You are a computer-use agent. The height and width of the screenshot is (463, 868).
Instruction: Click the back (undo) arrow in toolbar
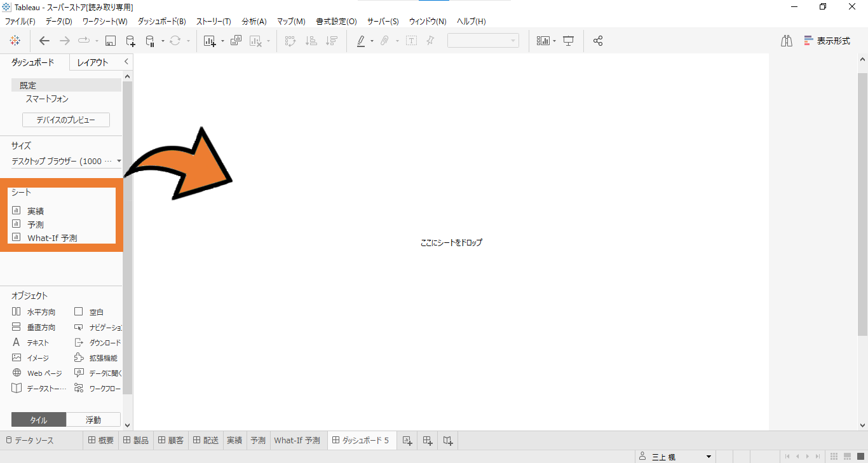[x=44, y=41]
